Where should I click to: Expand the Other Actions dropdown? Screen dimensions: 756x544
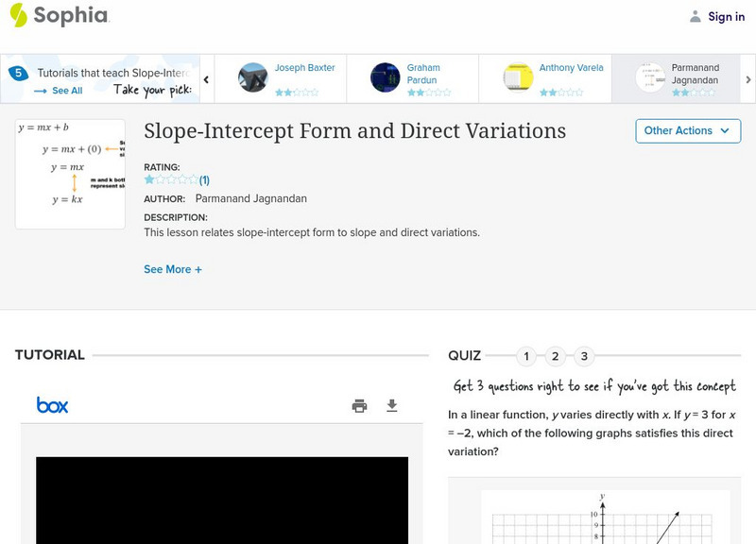tap(687, 130)
